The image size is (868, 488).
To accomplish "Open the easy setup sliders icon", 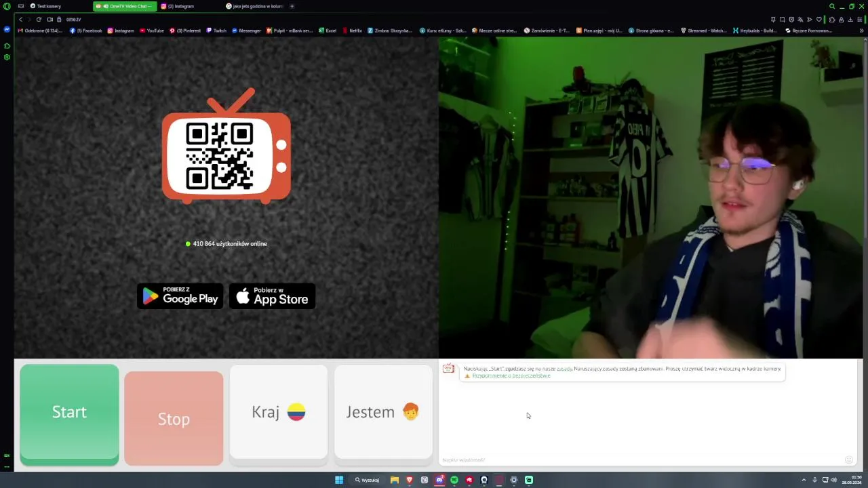I will [x=860, y=20].
